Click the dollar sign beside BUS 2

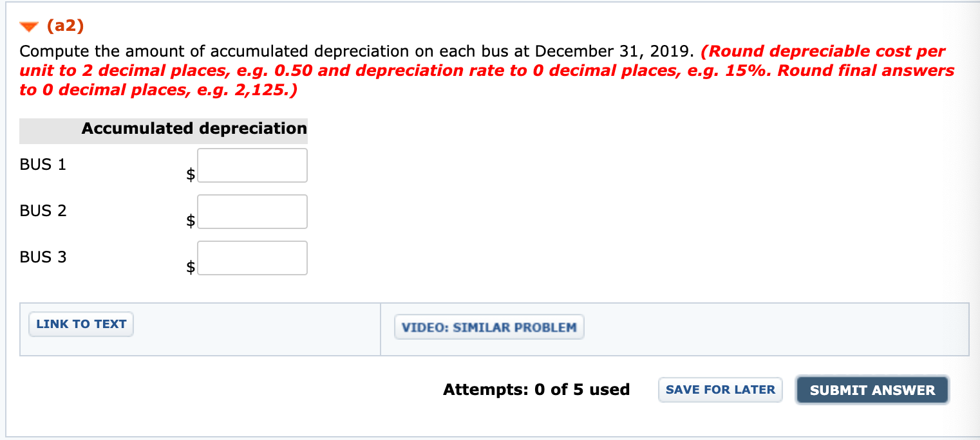[x=189, y=221]
